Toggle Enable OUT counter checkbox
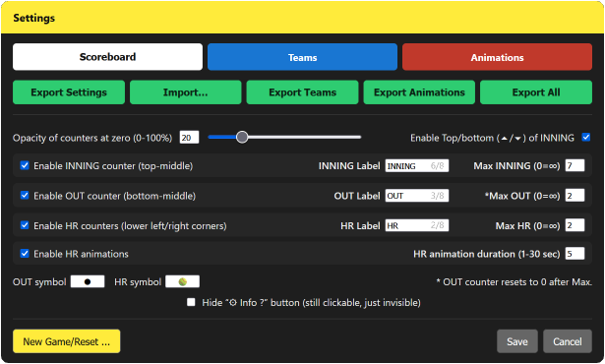 pos(25,196)
